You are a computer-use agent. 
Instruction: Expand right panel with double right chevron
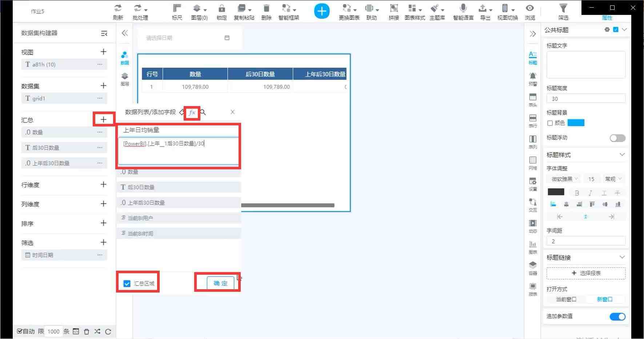[x=533, y=34]
